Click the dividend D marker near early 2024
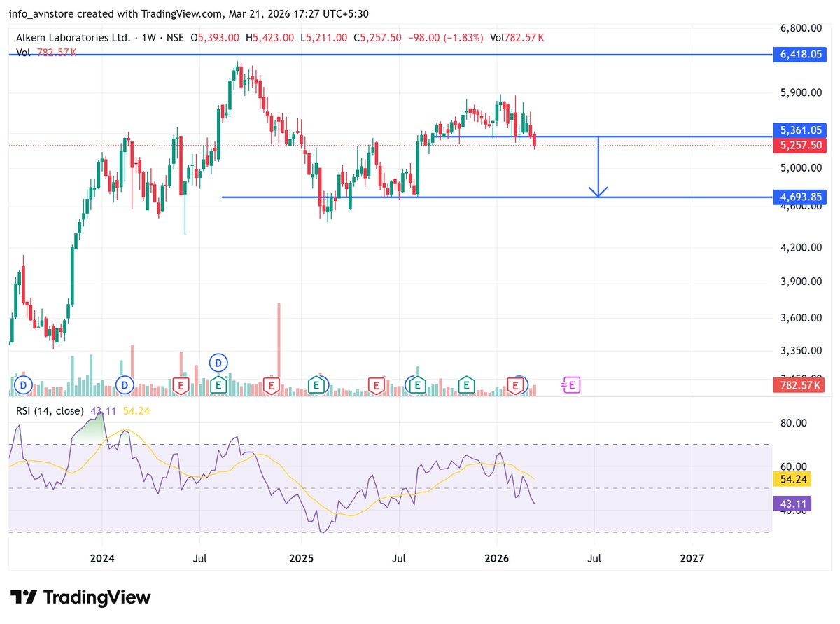 click(x=125, y=384)
